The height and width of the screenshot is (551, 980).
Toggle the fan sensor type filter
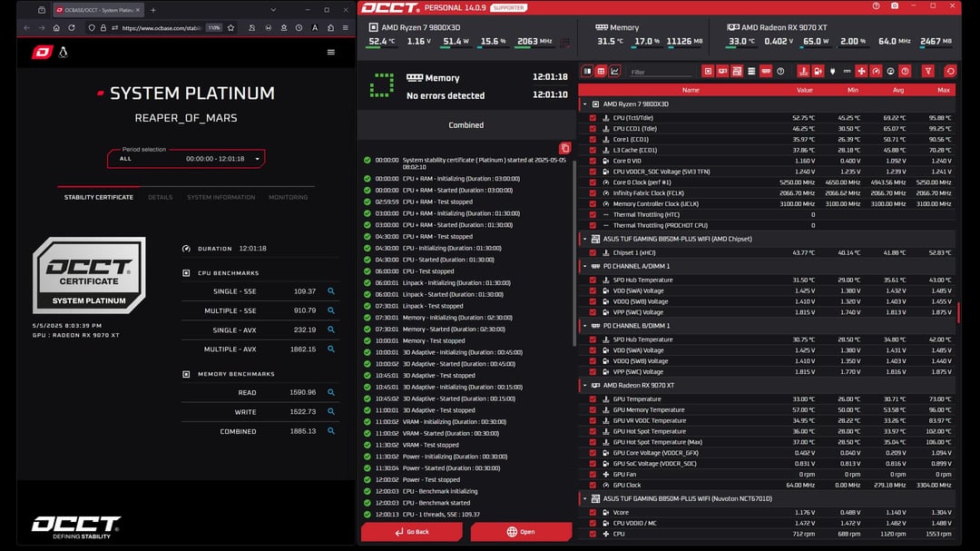861,72
